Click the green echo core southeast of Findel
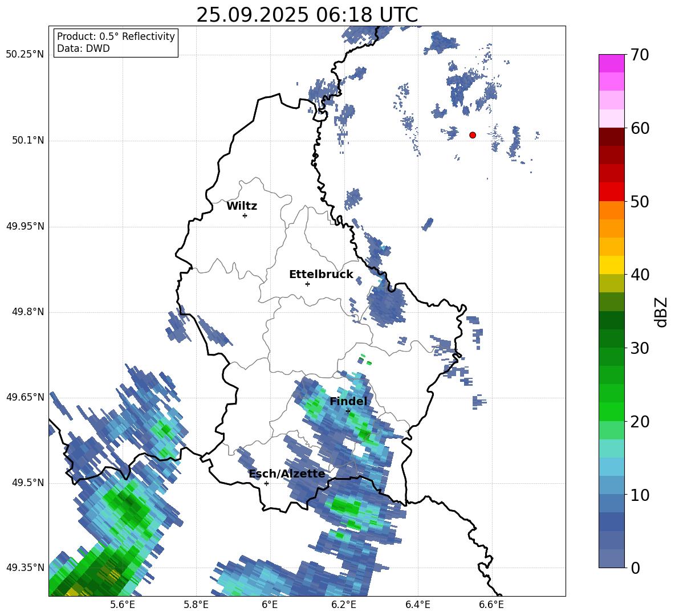 (365, 433)
